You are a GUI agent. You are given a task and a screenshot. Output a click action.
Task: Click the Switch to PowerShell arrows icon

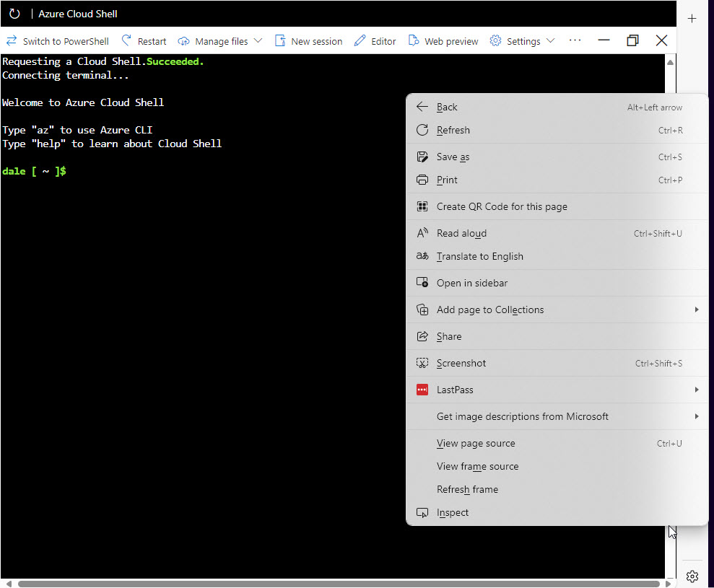(12, 41)
